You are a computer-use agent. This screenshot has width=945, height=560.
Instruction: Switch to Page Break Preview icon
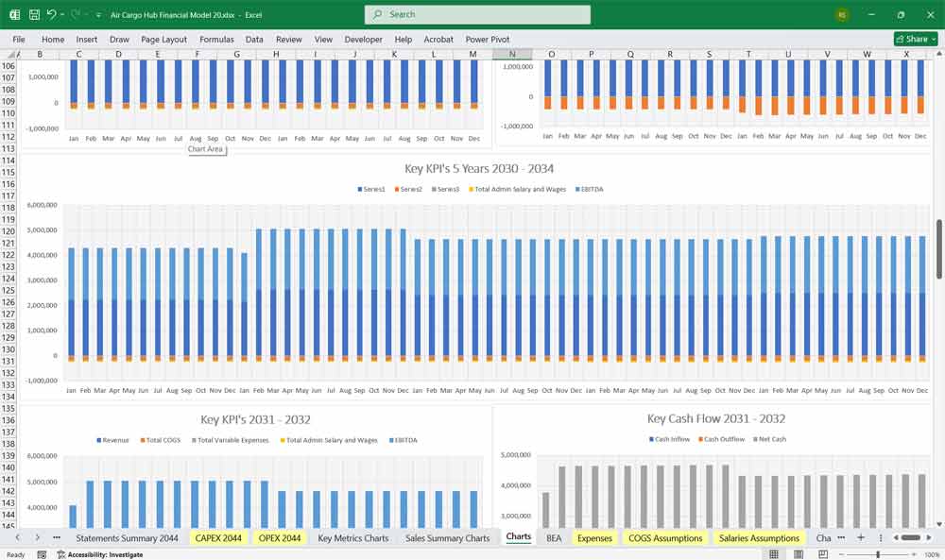(x=823, y=554)
